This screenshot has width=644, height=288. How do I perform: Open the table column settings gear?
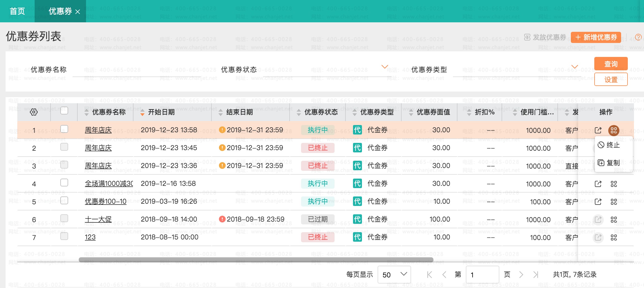point(34,112)
